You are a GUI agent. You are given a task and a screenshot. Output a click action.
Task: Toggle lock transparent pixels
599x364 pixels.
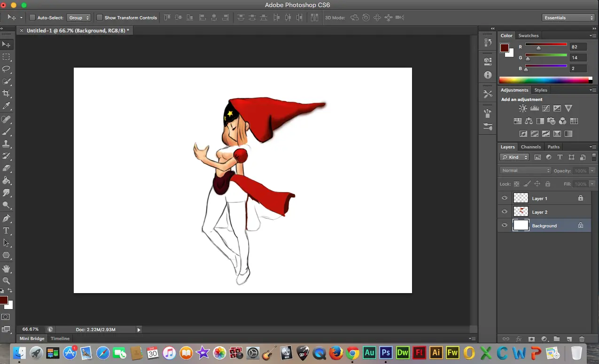(x=516, y=184)
